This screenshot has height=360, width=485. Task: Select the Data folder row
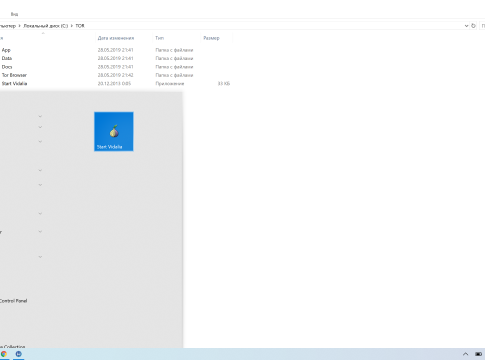[115, 58]
